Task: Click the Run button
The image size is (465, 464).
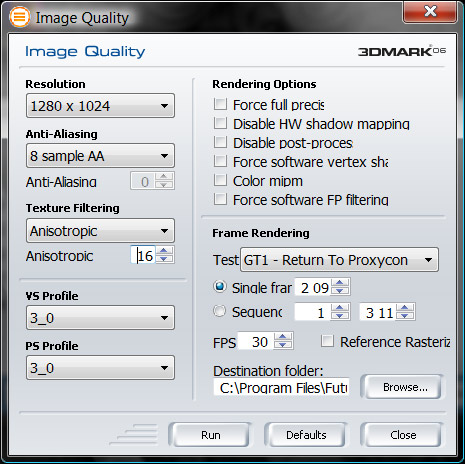Action: pos(210,435)
